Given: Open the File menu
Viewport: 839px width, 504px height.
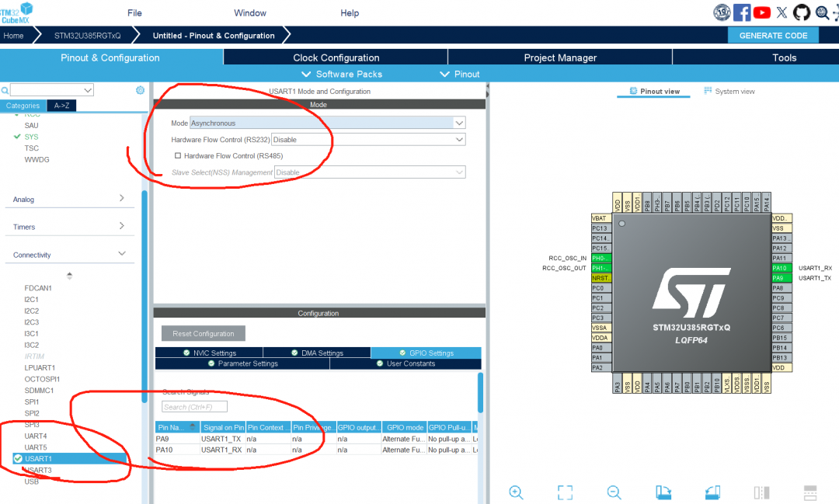Looking at the screenshot, I should tap(134, 13).
